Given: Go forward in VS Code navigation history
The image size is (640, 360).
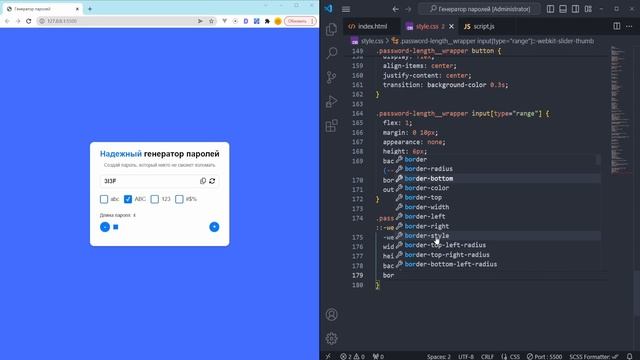Looking at the screenshot, I should click(408, 9).
